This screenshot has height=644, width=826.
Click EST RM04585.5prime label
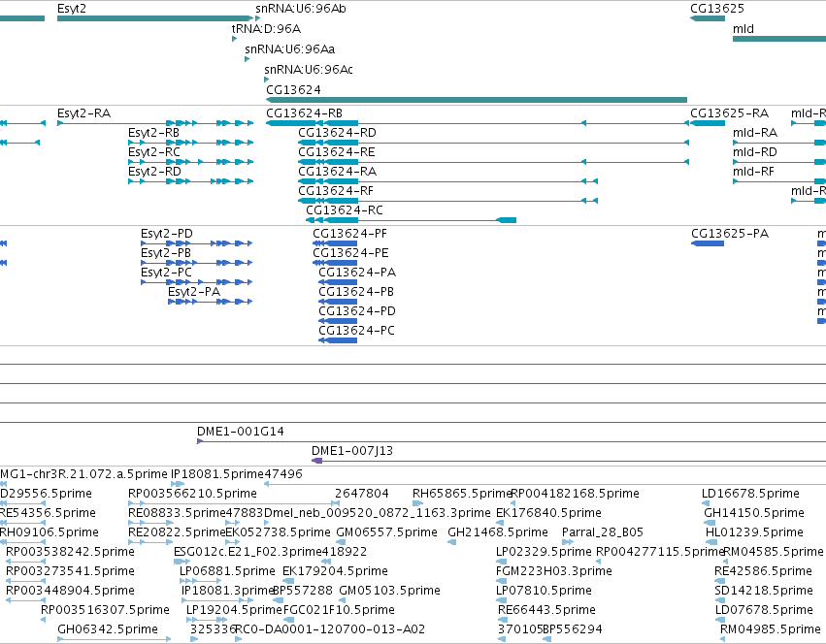pos(774,552)
